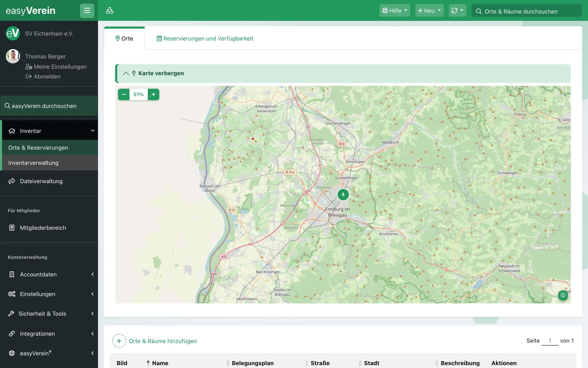Click the Sicherheit & Tools wrench icon
The image size is (588, 368).
coord(11,314)
